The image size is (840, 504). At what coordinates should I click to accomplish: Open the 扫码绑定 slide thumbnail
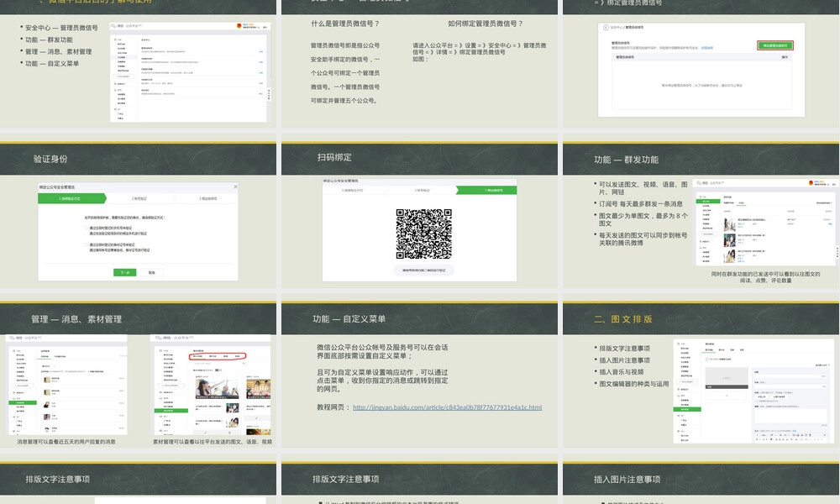coord(419,213)
